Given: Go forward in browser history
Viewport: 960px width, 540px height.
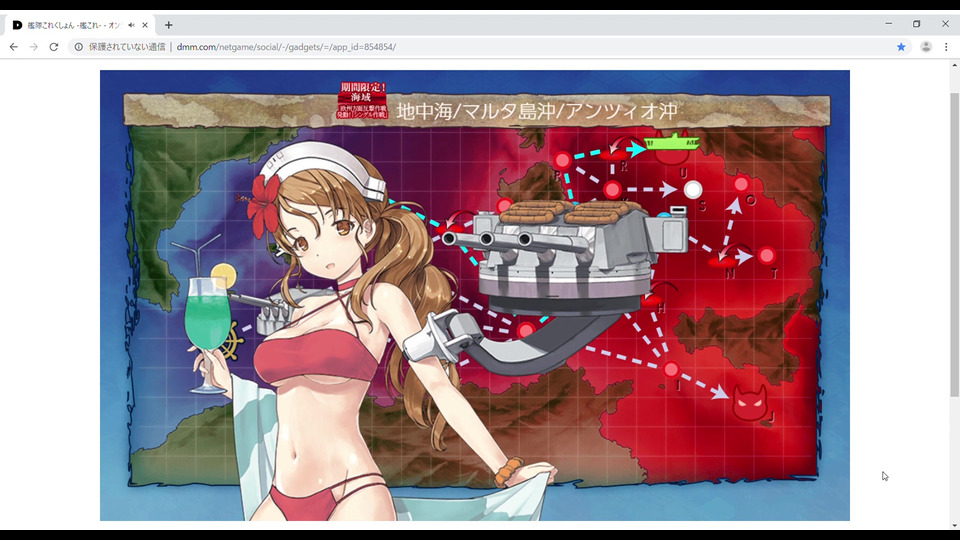Looking at the screenshot, I should pos(34,47).
